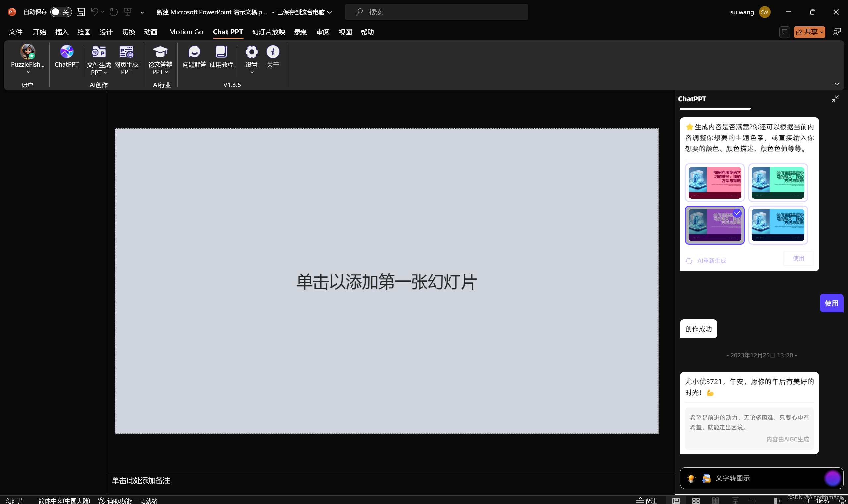Open the 幻灯片放映 ribbon tab
The width and height of the screenshot is (848, 504).
click(x=268, y=32)
